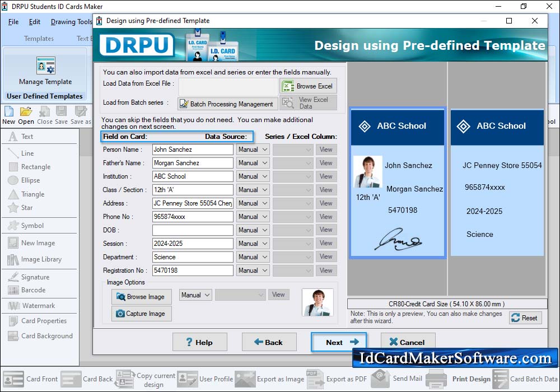This screenshot has width=560, height=392.
Task: Open User Profile
Action: [x=205, y=379]
